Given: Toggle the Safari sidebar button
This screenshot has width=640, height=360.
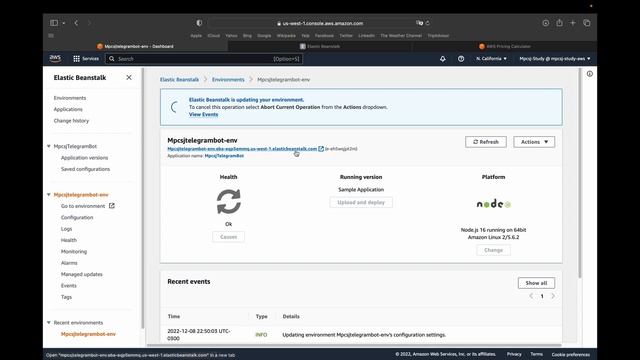Looking at the screenshot, I should click(x=54, y=23).
